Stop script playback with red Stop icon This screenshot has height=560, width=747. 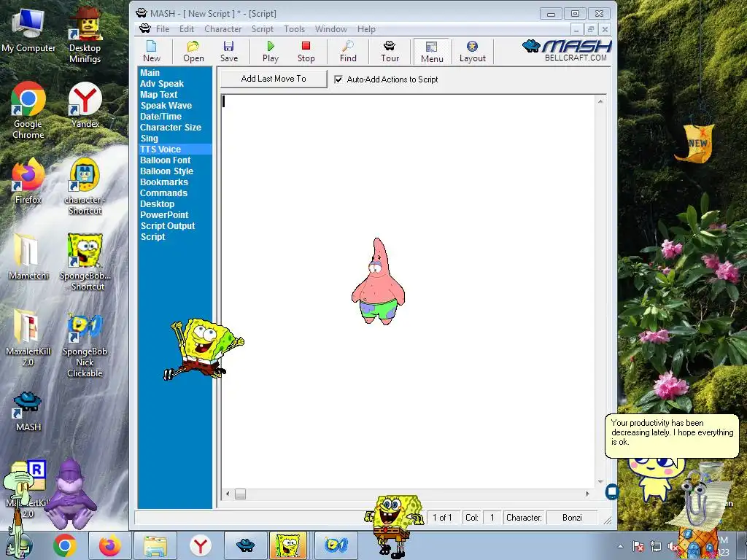306,52
